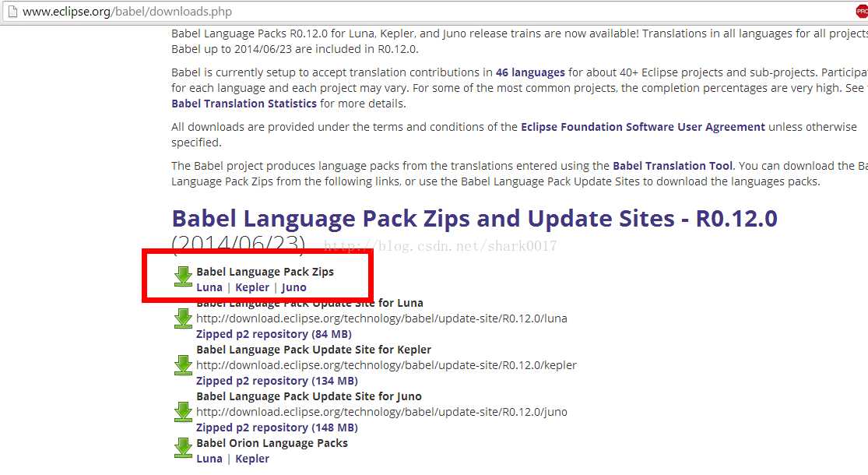Click the Babel Language Pack Update Site for Kepler title

pos(314,350)
